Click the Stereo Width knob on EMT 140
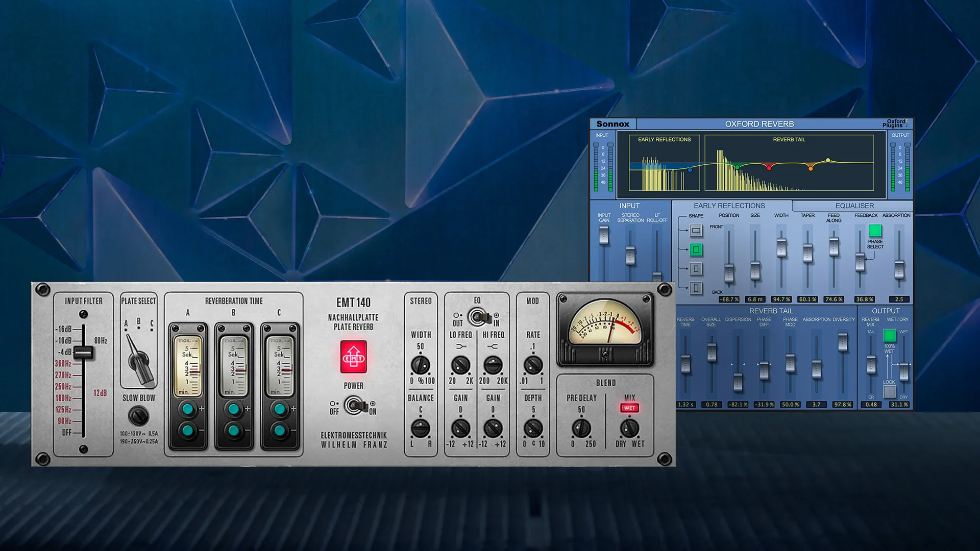This screenshot has width=980, height=551. click(x=420, y=365)
